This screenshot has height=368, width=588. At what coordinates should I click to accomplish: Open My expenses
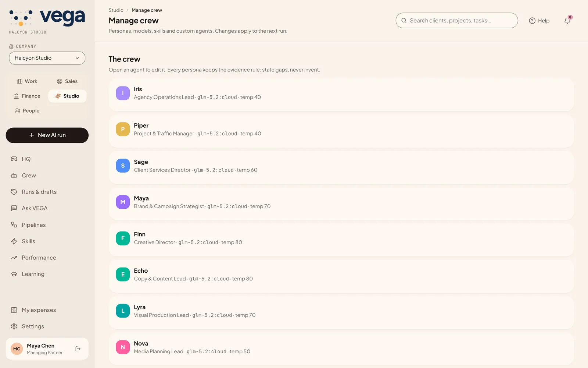[47, 310]
